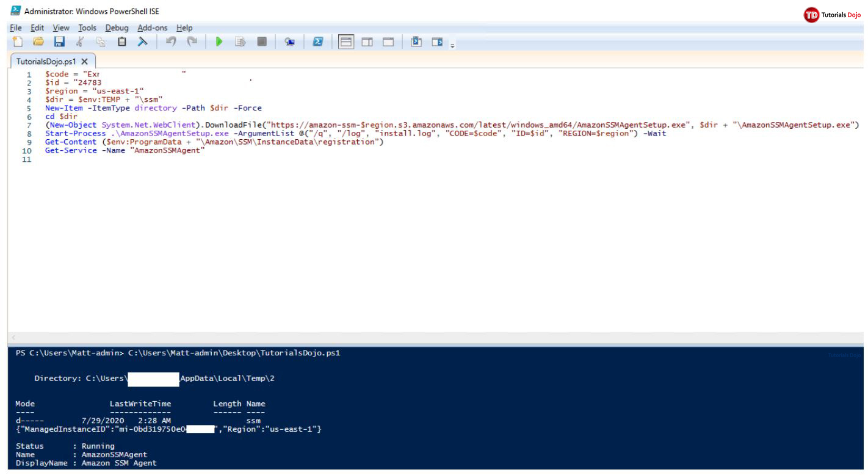Click the horizontal scrollbar under script pane
Image resolution: width=868 pixels, height=475 pixels.
436,337
